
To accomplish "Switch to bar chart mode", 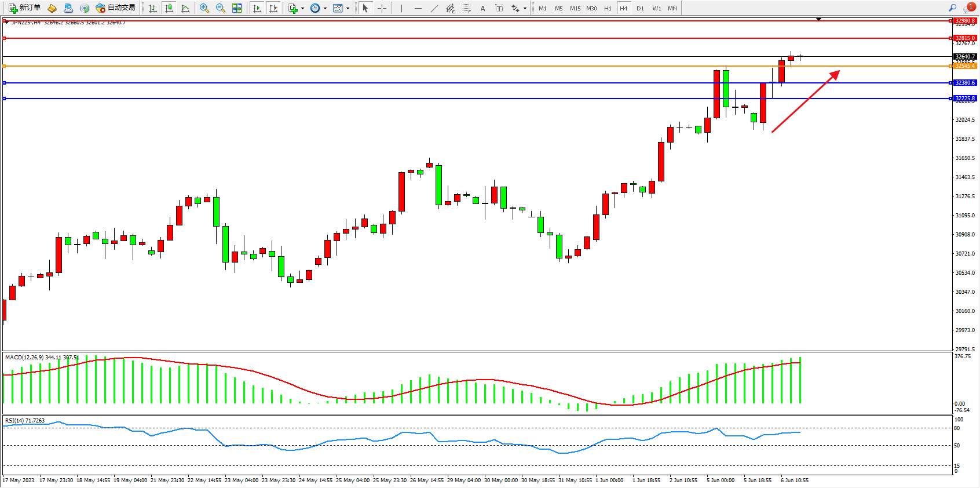I will (x=153, y=8).
